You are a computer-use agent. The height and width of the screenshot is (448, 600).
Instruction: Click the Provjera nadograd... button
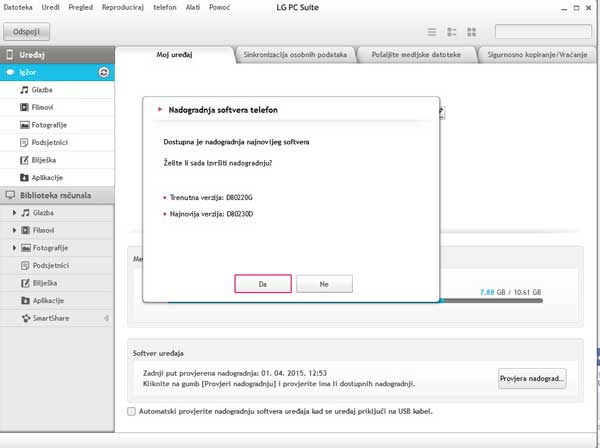(x=532, y=378)
